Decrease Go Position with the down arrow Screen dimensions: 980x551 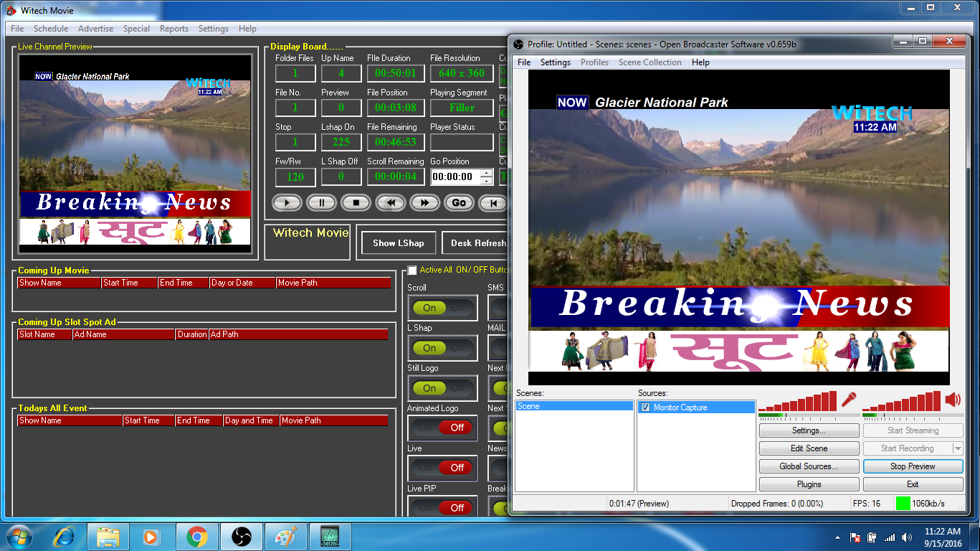pyautogui.click(x=487, y=180)
